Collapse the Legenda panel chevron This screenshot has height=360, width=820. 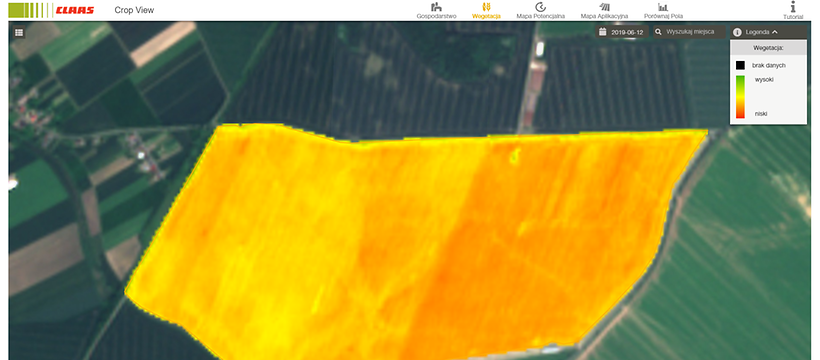pos(775,32)
